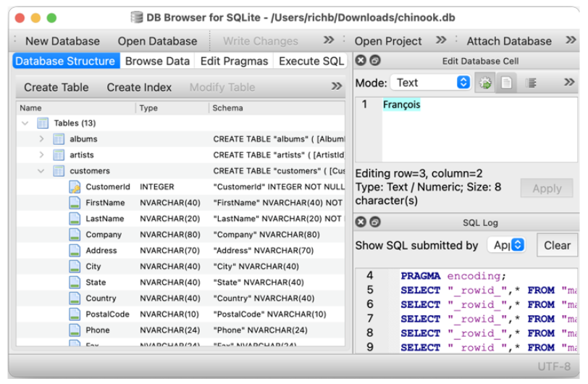
Task: Click the Country field icon
Action: pyautogui.click(x=75, y=298)
